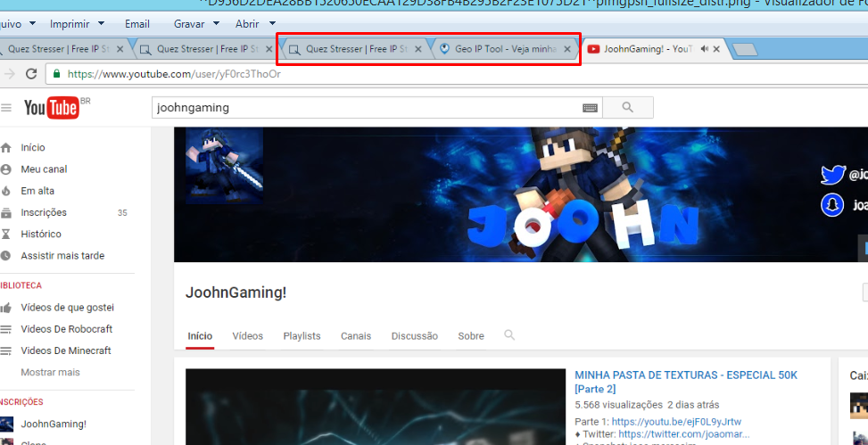
Task: Open the Gravar menu
Action: click(189, 24)
